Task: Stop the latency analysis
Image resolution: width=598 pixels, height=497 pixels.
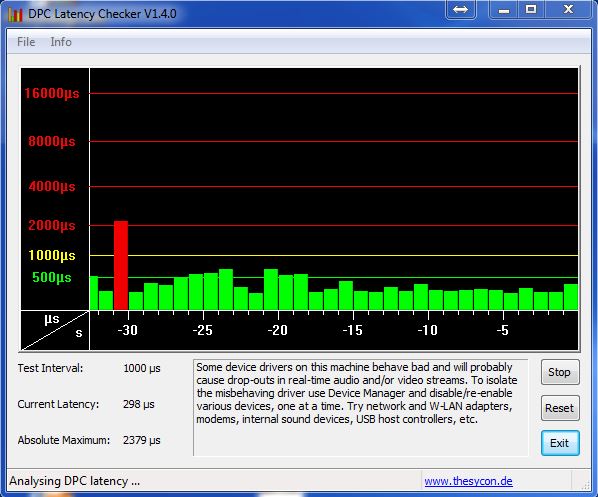Action: point(560,372)
